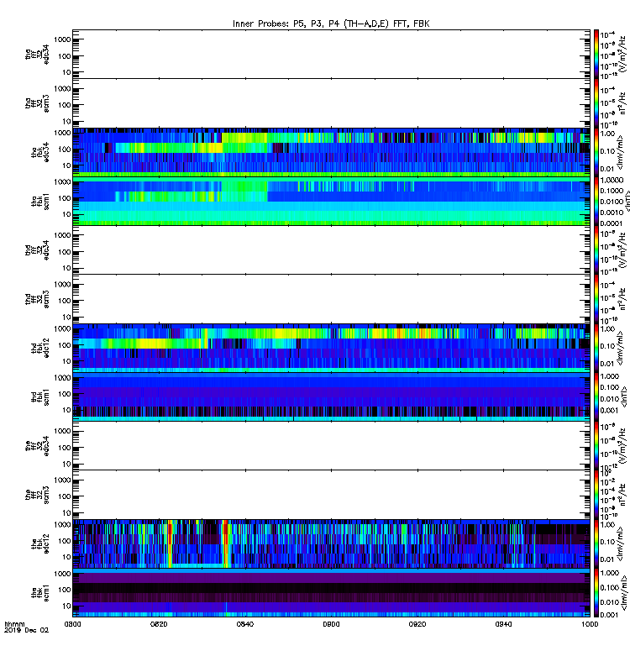
Task: Click the thd fbk edc12 spectrogram
Action: coord(331,348)
